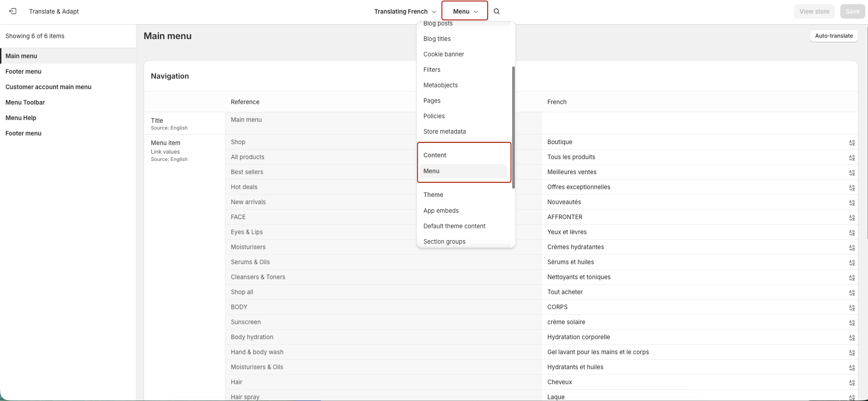Viewport: 868px width, 401px height.
Task: Pick Policies from the resource list
Action: [x=434, y=116]
